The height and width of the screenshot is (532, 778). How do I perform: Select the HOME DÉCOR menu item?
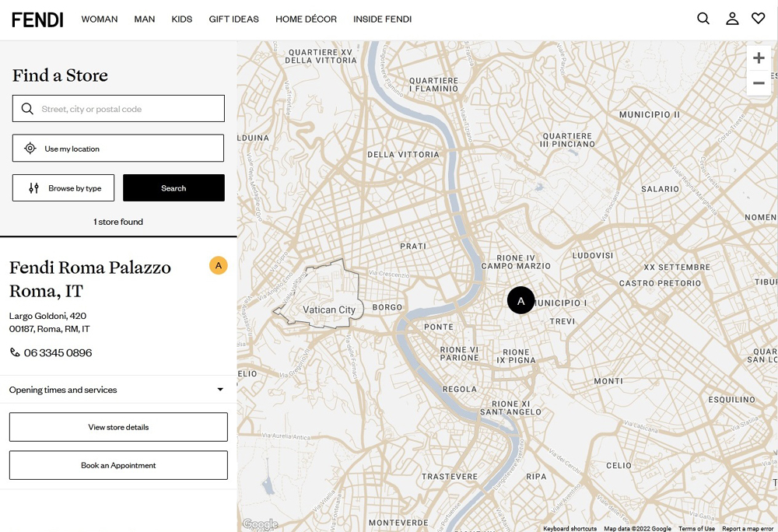tap(306, 19)
